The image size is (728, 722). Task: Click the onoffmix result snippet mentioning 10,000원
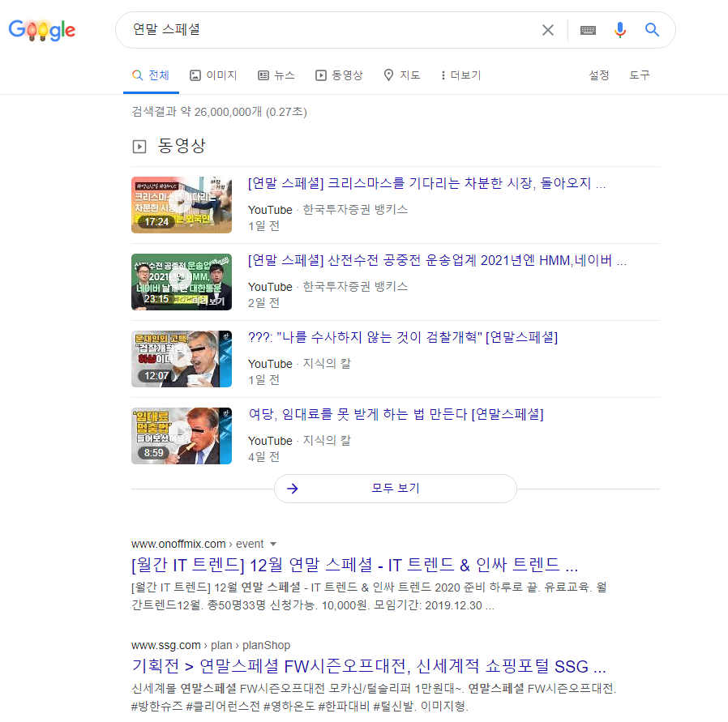click(369, 596)
